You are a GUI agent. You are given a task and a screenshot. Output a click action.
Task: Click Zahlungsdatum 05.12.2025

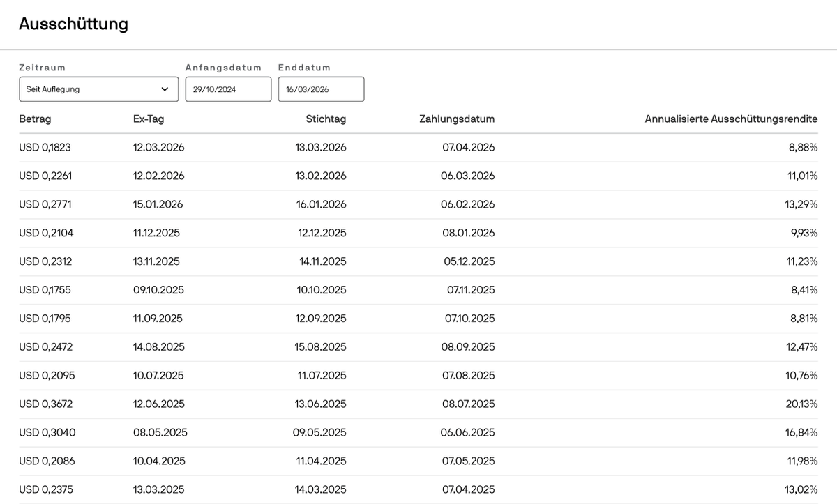click(x=469, y=262)
